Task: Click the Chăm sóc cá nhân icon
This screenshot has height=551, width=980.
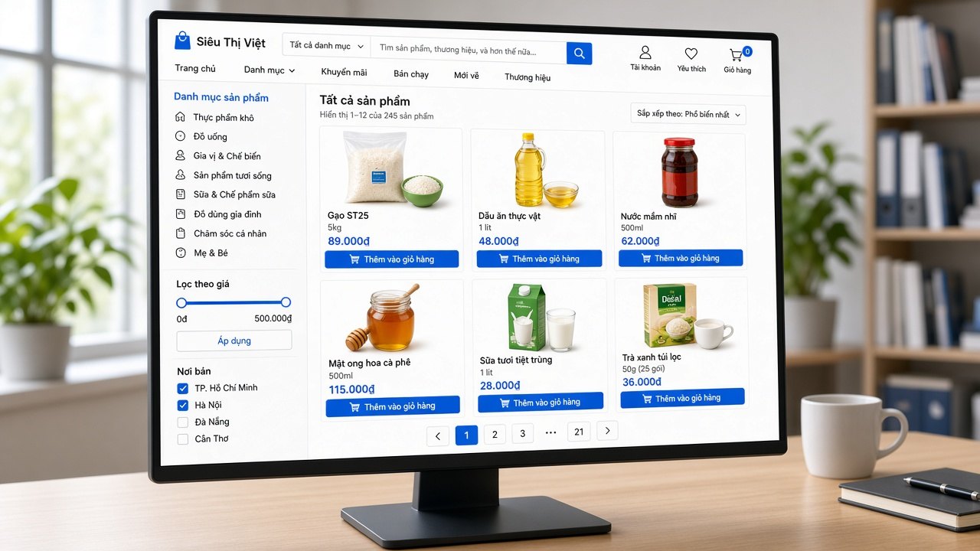Action: coord(181,233)
